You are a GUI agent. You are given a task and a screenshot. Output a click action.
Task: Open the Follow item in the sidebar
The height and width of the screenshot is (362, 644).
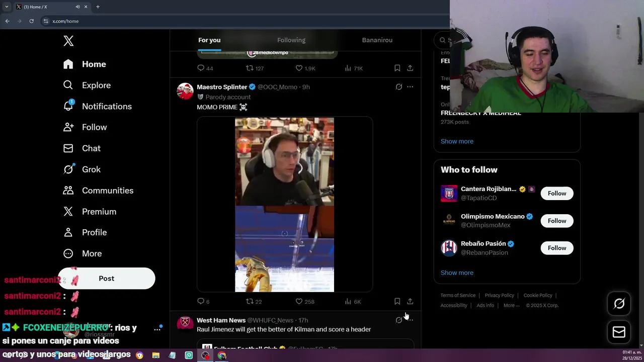tap(85, 128)
